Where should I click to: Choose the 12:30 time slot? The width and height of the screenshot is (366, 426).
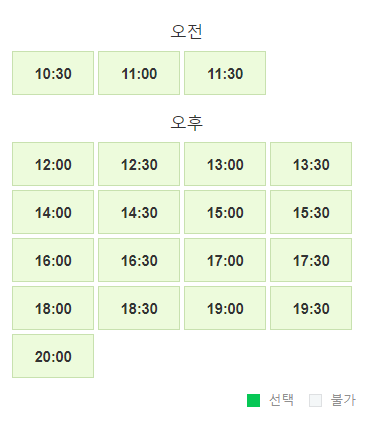point(139,164)
